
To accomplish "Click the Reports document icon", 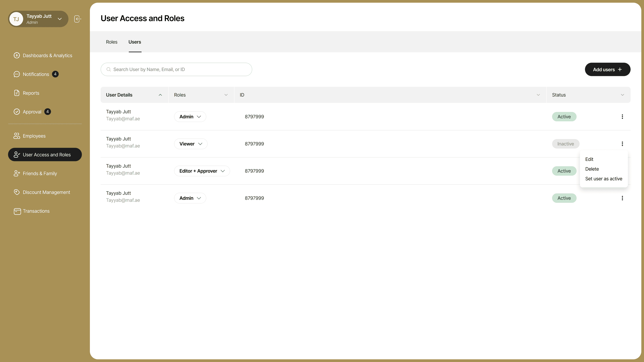I will (17, 93).
